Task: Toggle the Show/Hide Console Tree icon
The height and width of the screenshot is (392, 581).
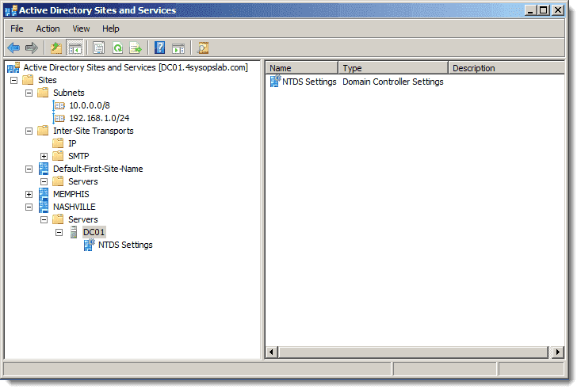Action: 75,48
